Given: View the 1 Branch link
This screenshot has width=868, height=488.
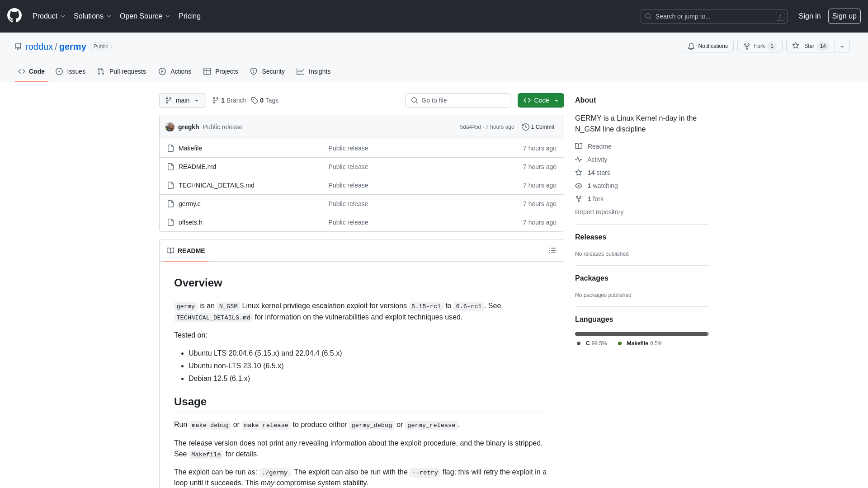Looking at the screenshot, I should click(229, 100).
